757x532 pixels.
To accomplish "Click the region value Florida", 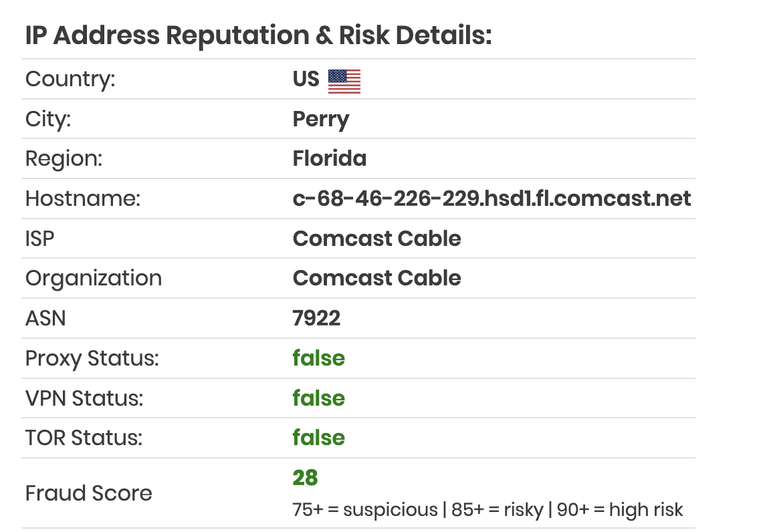I will click(330, 158).
